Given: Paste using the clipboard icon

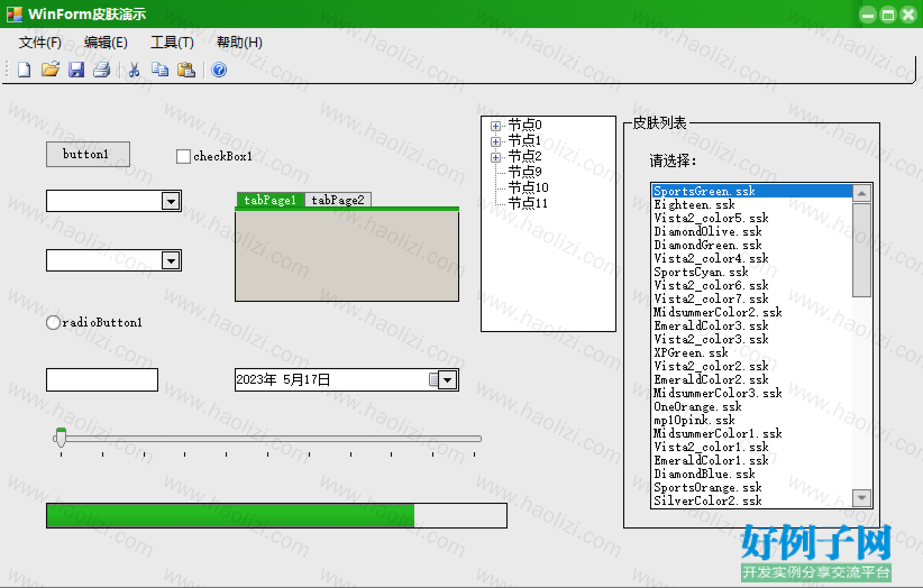Looking at the screenshot, I should pos(186,70).
